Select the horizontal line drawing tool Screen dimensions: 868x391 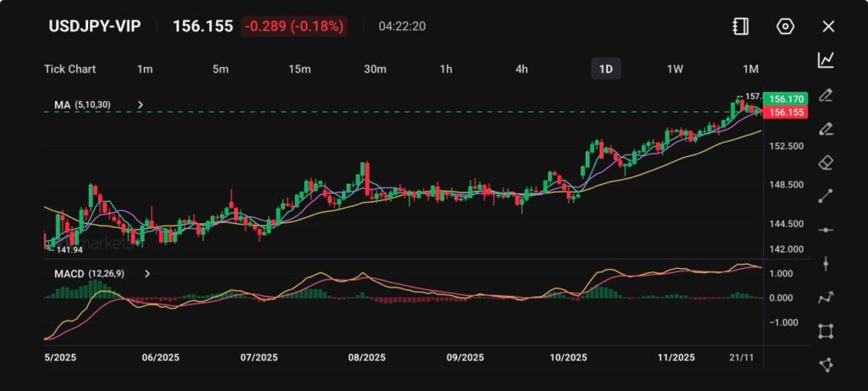pyautogui.click(x=826, y=230)
